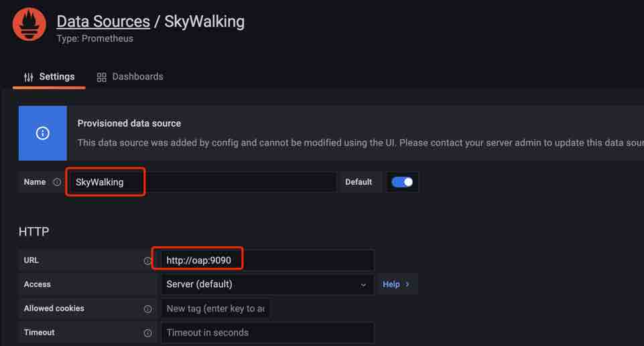Click the Name field containing SkyWalking
Viewport: 644px width, 346px height.
[x=201, y=182]
